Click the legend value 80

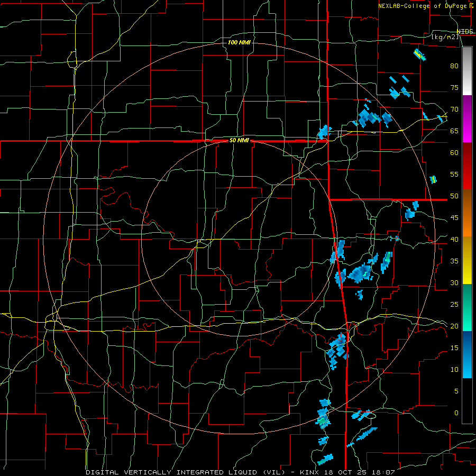click(454, 66)
